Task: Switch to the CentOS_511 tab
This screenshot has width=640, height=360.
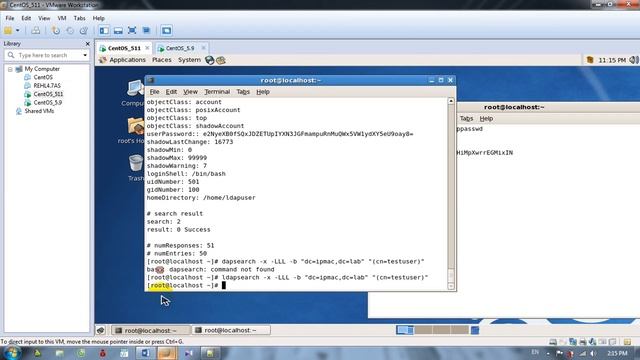Action: tap(124, 48)
